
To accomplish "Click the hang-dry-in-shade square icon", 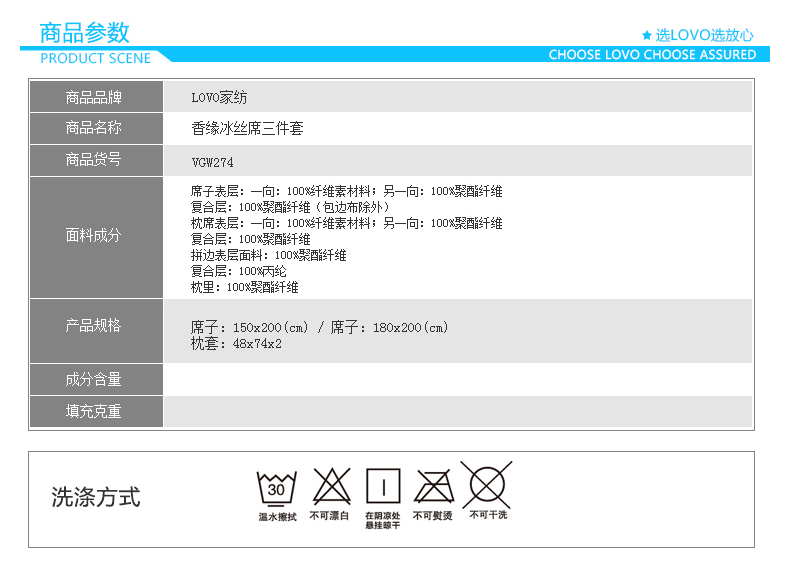I will [383, 486].
